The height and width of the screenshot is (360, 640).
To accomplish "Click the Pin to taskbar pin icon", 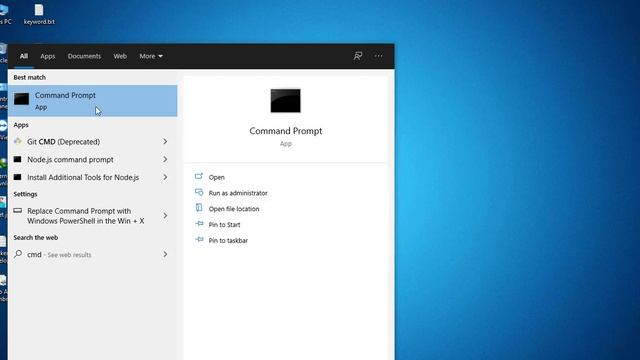I will tap(199, 240).
